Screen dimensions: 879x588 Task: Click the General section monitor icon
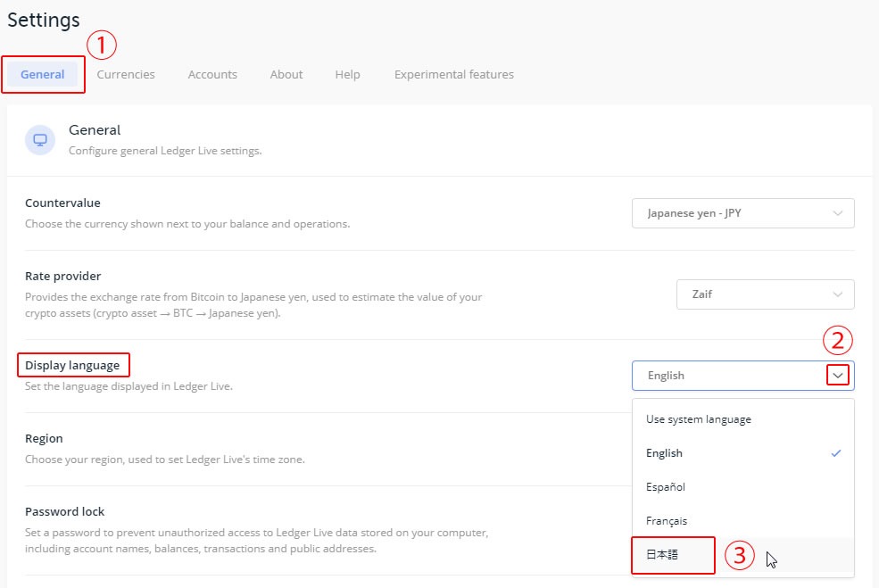[x=40, y=139]
